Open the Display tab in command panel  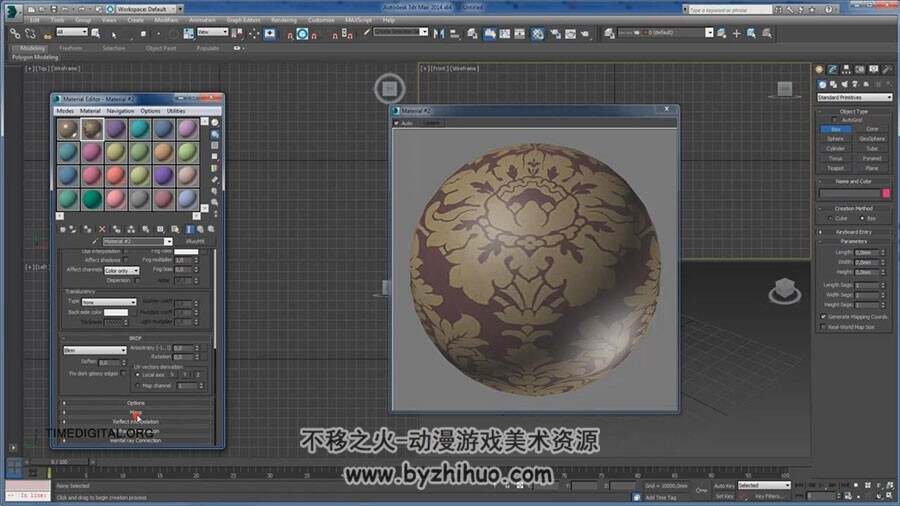[x=874, y=69]
